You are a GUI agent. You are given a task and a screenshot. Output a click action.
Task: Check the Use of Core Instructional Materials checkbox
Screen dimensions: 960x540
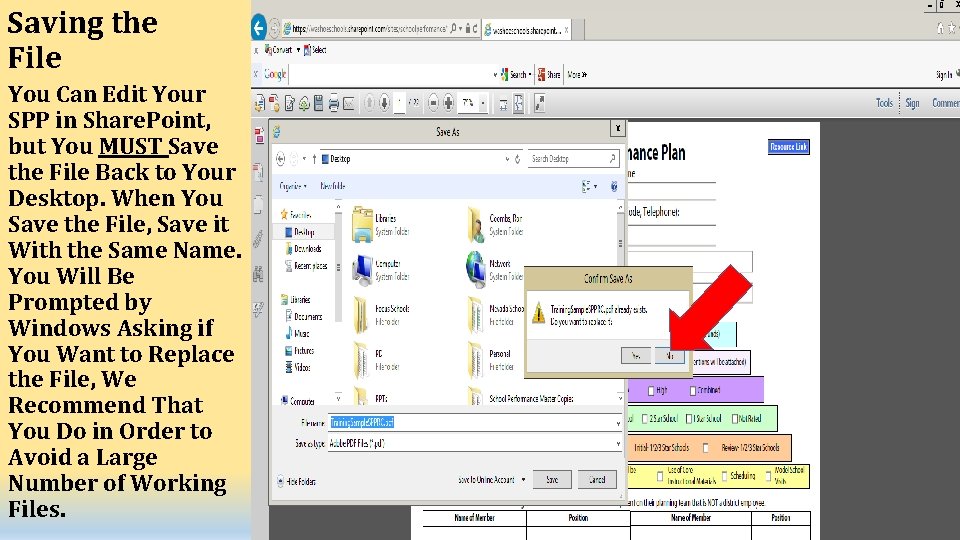(659, 476)
